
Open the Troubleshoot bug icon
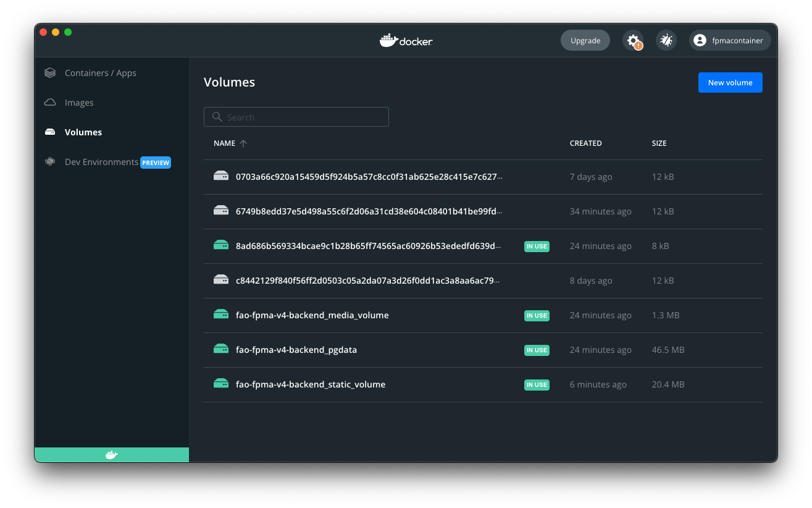point(666,41)
